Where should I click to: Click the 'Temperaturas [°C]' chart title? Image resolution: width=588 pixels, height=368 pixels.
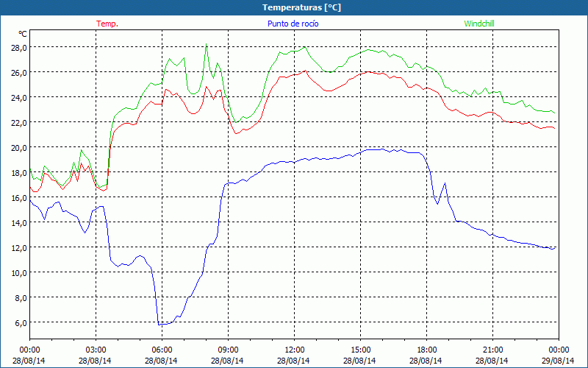click(x=301, y=7)
